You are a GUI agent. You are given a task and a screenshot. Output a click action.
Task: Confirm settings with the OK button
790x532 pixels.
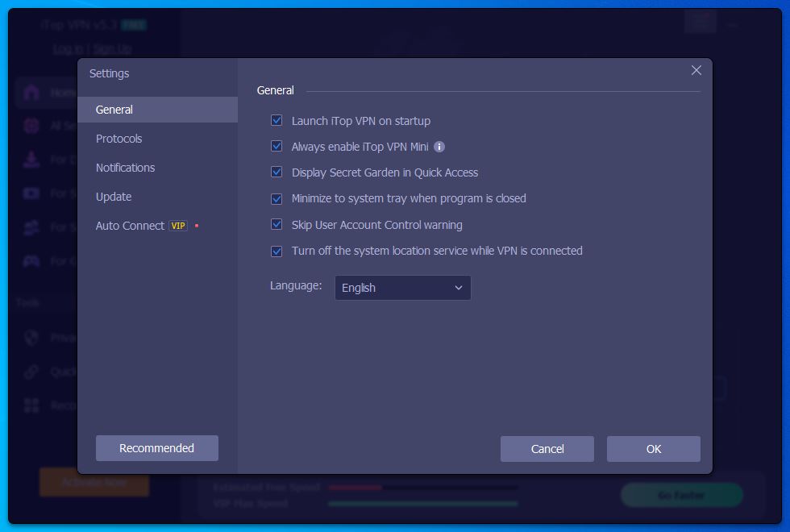[x=654, y=449]
